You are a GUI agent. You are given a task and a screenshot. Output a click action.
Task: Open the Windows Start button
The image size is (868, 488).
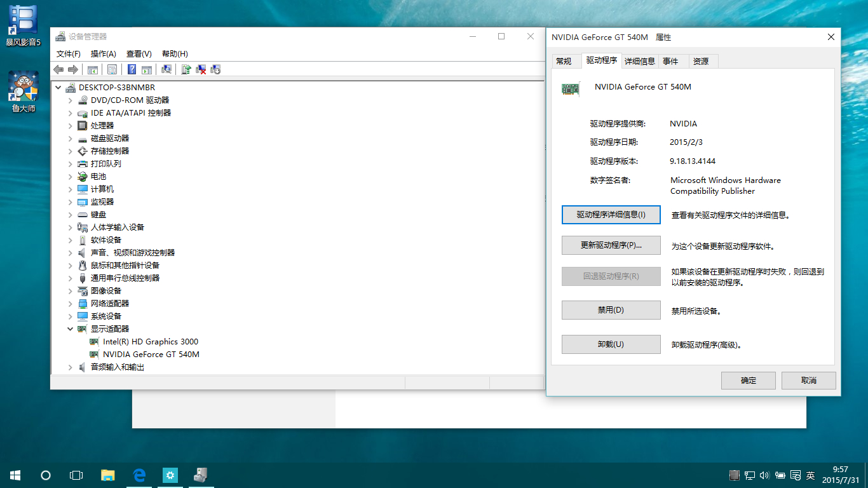(15, 475)
